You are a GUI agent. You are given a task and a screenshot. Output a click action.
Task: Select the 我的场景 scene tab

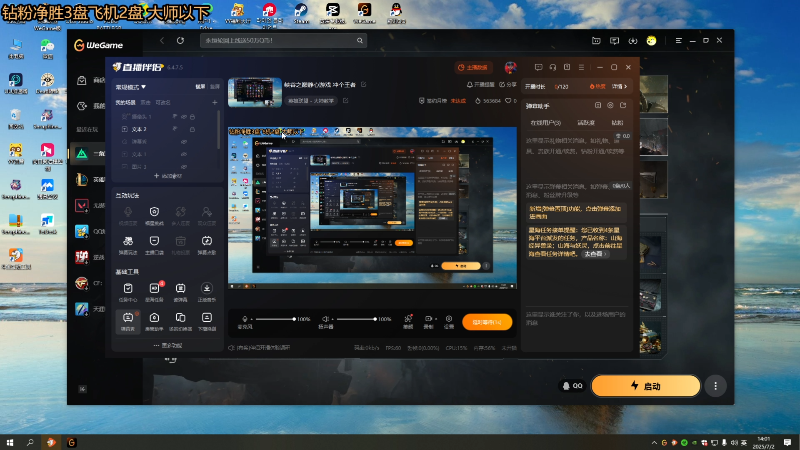(x=126, y=103)
